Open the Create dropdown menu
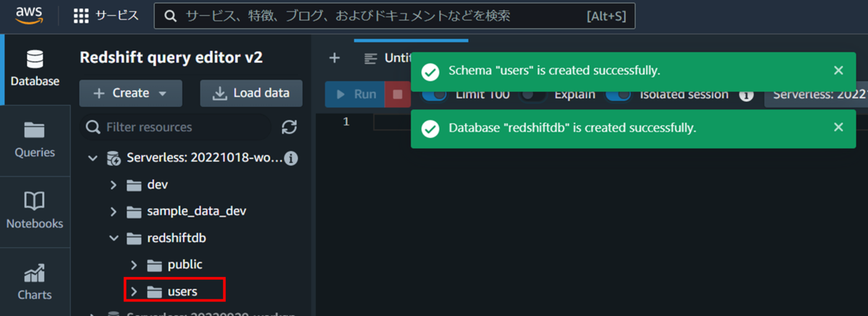The image size is (868, 316). [x=131, y=93]
